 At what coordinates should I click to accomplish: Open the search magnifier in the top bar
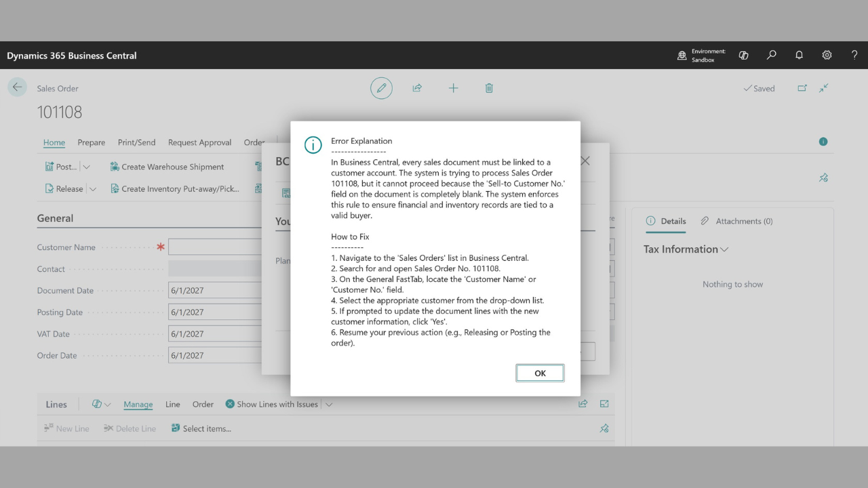coord(772,56)
